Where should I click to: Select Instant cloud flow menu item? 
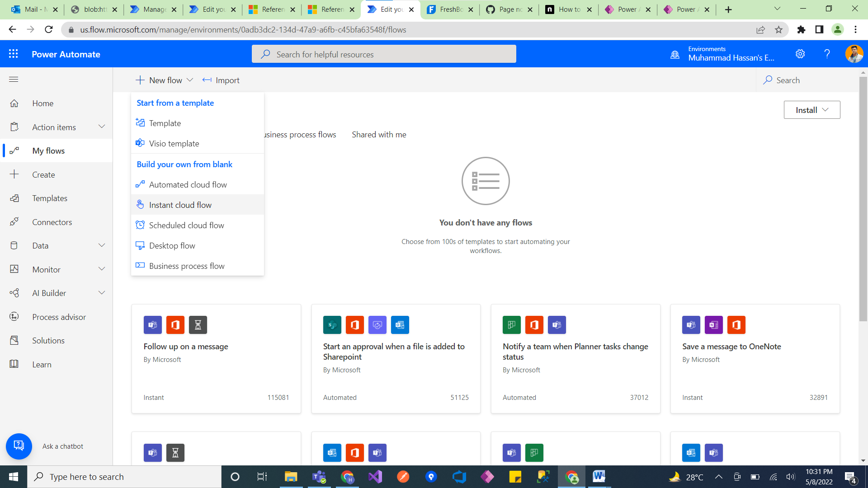180,205
